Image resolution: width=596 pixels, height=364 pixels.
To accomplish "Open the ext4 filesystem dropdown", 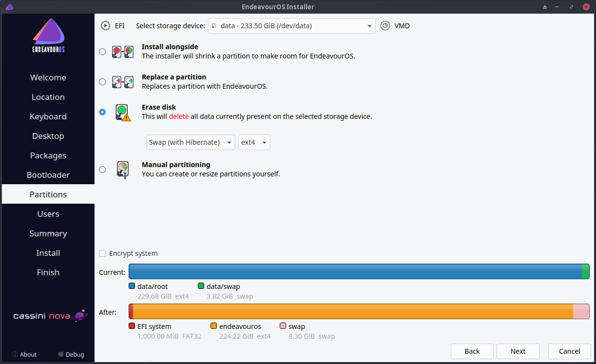I will (x=254, y=142).
